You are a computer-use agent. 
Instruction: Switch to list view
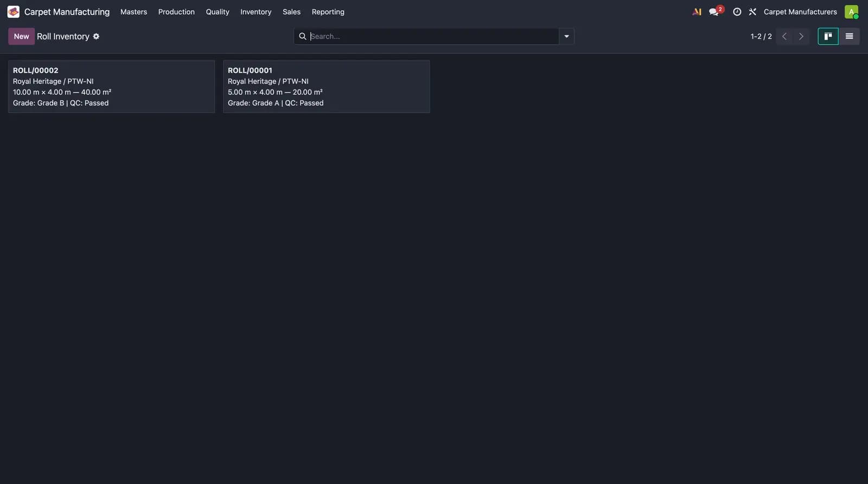pos(849,36)
